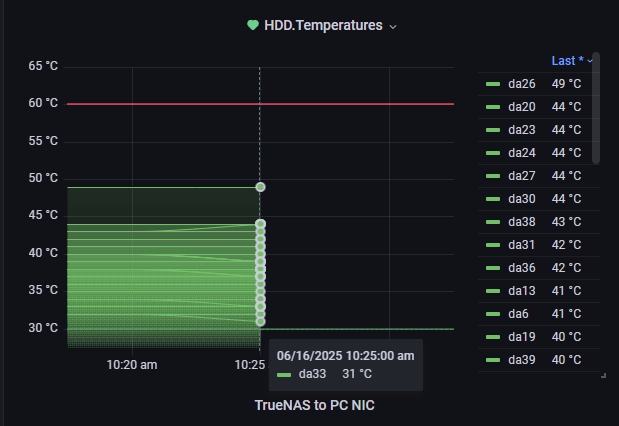Click the da36 legend color line
Screen dimensions: 619x426
(493, 268)
